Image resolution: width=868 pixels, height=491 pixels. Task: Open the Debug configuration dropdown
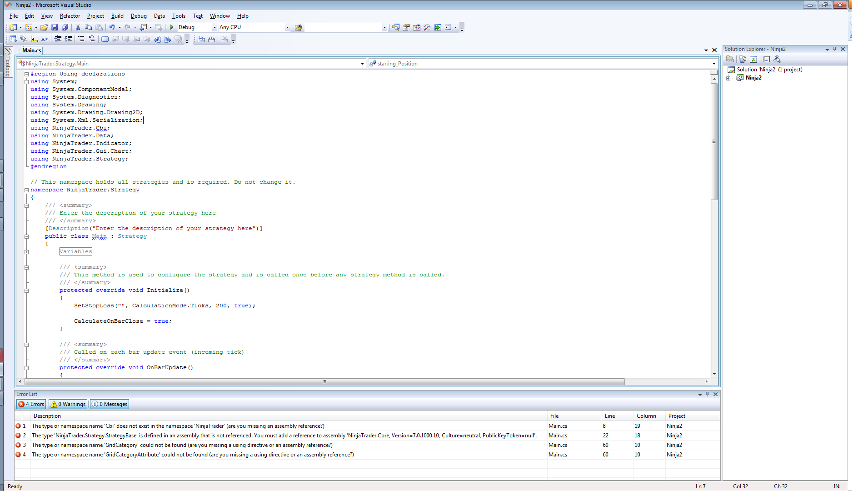[215, 28]
